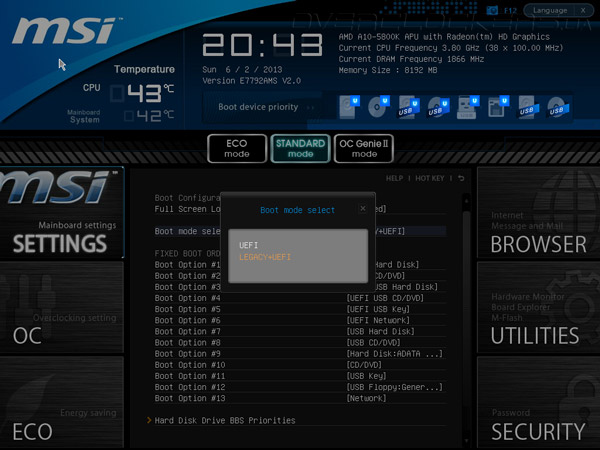The width and height of the screenshot is (600, 450).
Task: Click the back arrow next to HOT KEY
Action: coord(461,178)
